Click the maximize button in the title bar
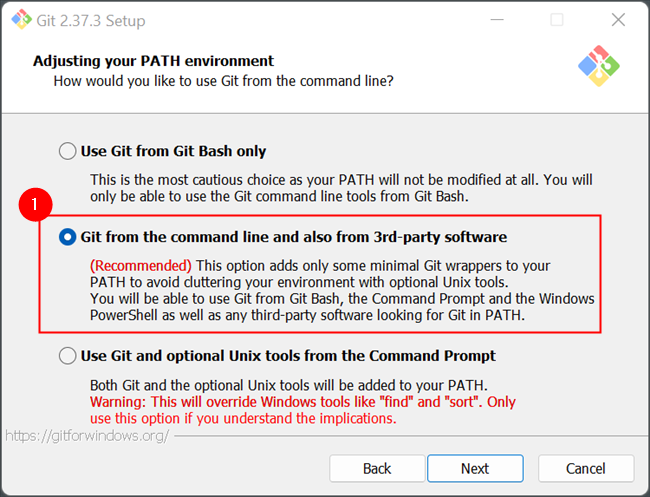 pyautogui.click(x=557, y=20)
